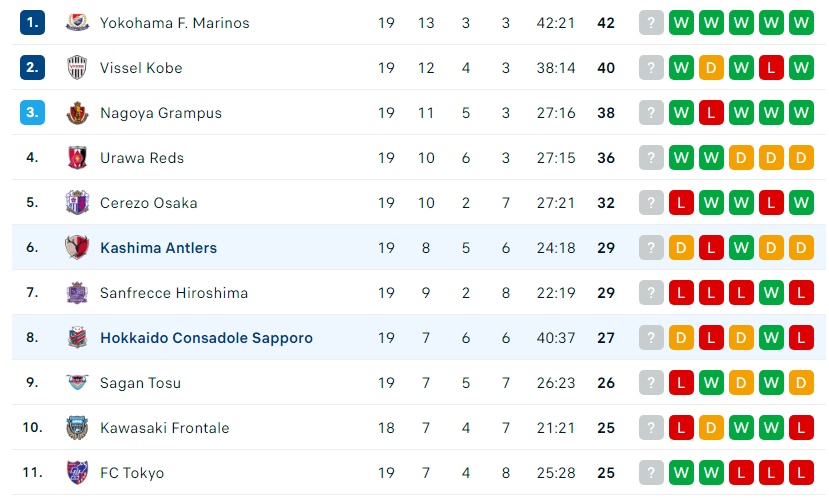829x498 pixels.
Task: Open the Kawasaki Frontale team page
Action: tap(164, 428)
